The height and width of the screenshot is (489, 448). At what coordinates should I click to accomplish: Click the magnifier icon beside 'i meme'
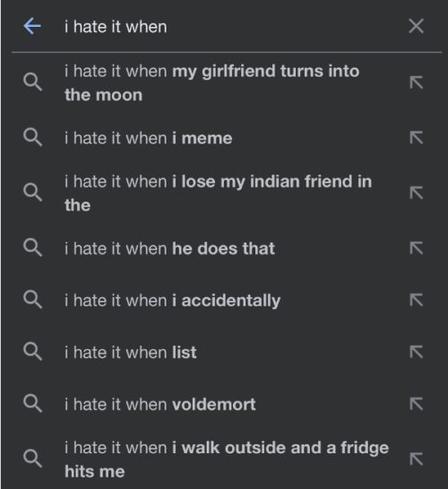coord(32,137)
